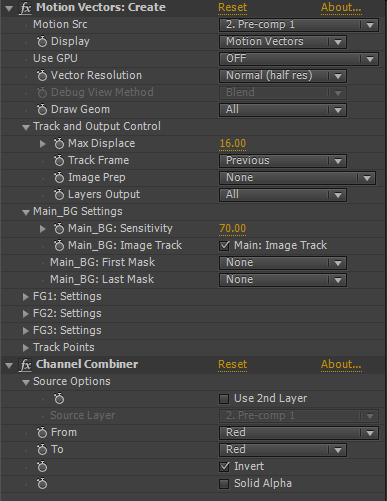The width and height of the screenshot is (387, 501).
Task: Uncheck the Invert checkbox
Action: [x=224, y=467]
